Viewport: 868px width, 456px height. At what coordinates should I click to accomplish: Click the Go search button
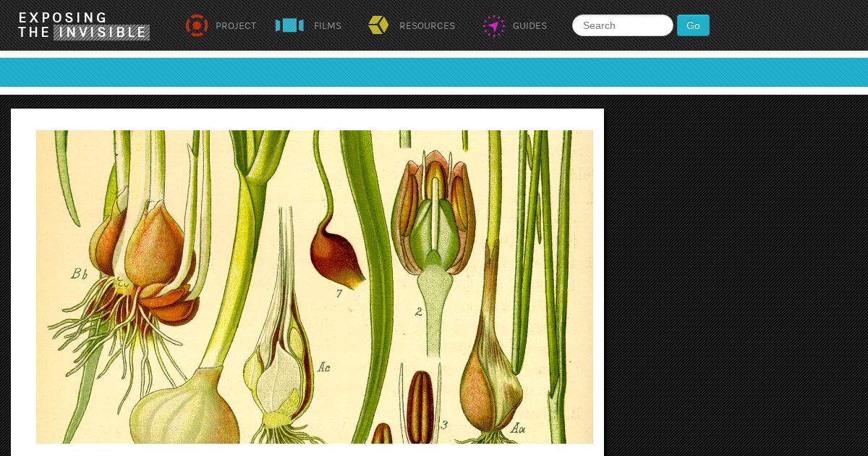click(693, 25)
